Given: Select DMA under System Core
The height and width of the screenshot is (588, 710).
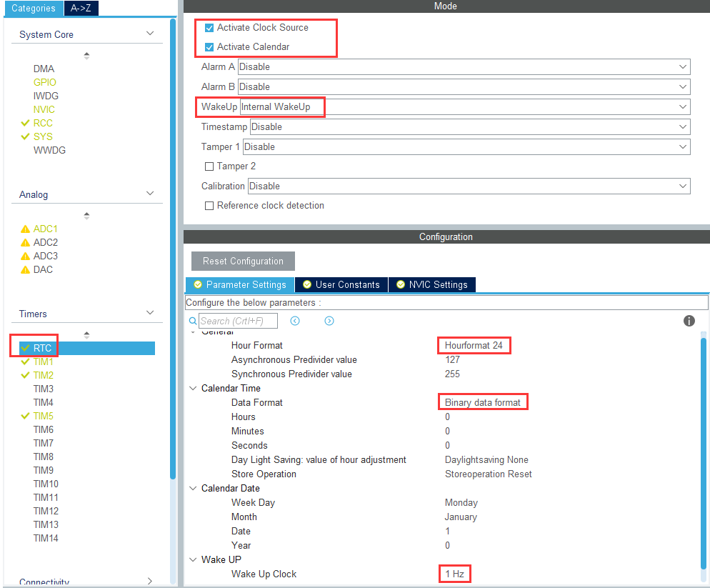Looking at the screenshot, I should coord(44,69).
